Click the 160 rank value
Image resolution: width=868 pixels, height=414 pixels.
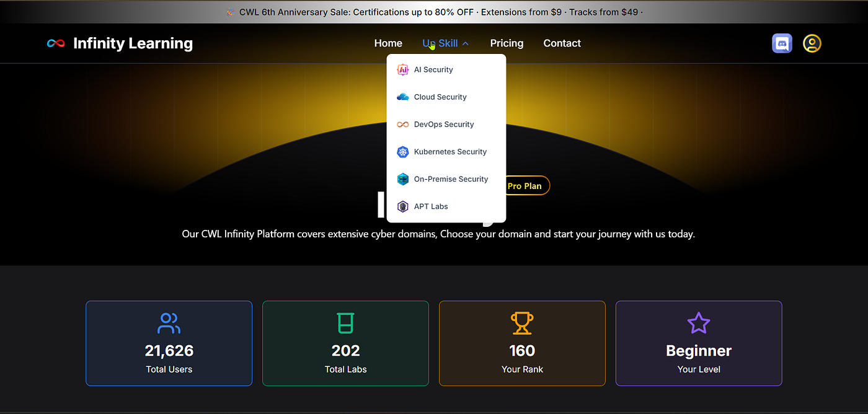click(522, 351)
